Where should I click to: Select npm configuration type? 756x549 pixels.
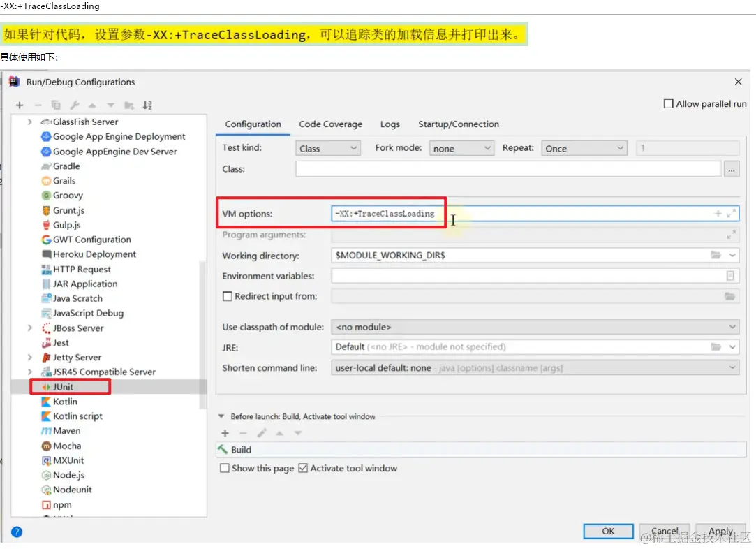click(x=62, y=504)
